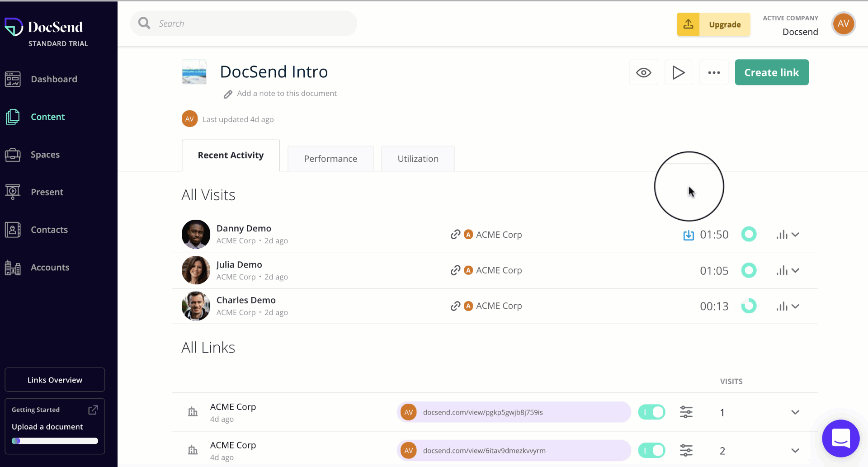Click Charles Demo's partial completion ring

tap(749, 306)
